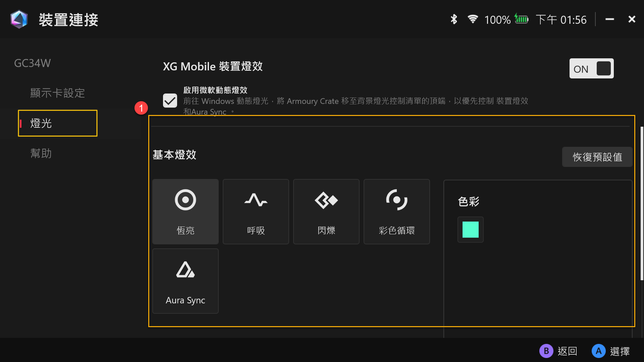Uncheck 啟用微軟動態燈效 checkbox
Screen dimensions: 644x362
click(x=170, y=101)
